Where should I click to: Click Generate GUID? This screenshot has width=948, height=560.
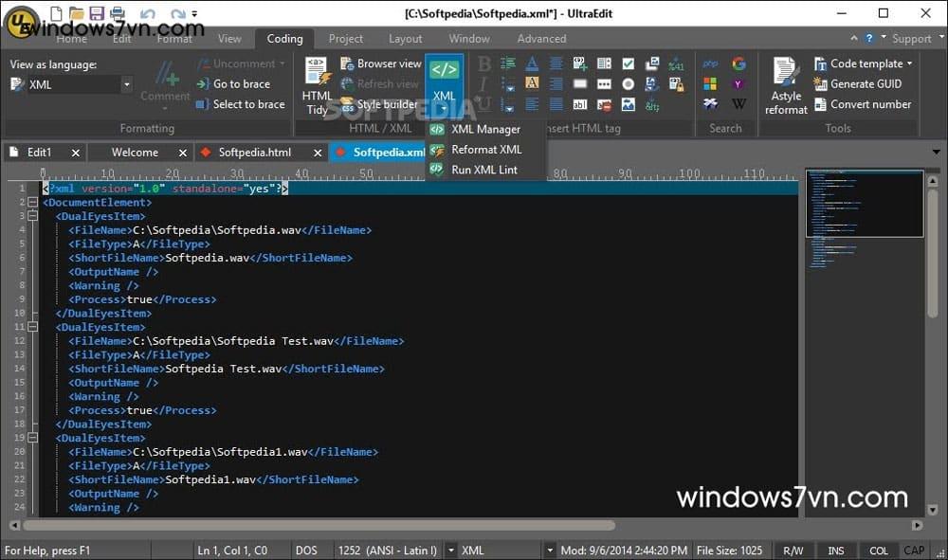point(858,84)
